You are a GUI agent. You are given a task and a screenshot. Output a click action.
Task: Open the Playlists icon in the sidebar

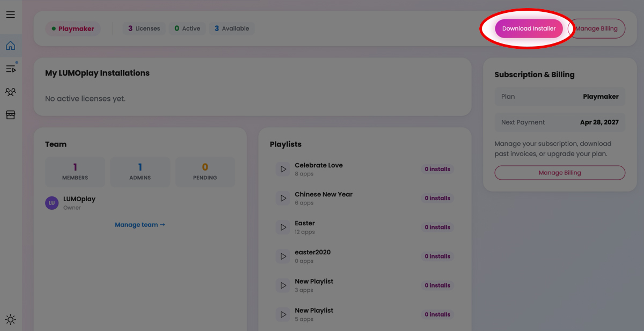pyautogui.click(x=11, y=69)
